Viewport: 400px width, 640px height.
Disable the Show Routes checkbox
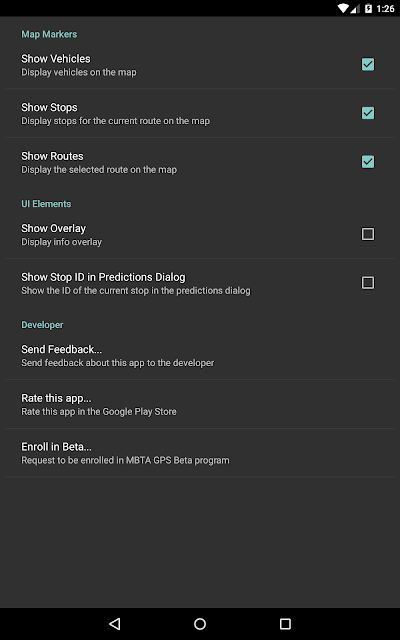pyautogui.click(x=368, y=162)
